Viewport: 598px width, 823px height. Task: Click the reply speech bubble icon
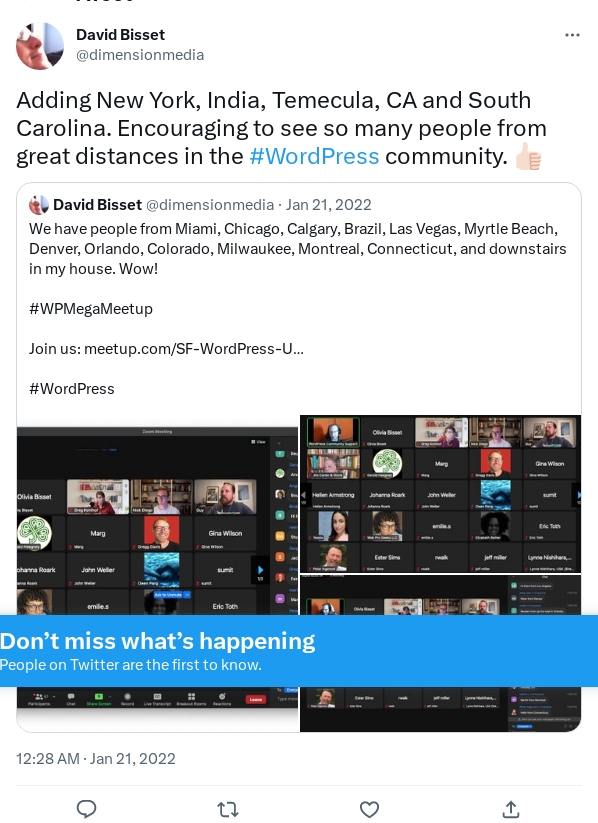(x=87, y=809)
